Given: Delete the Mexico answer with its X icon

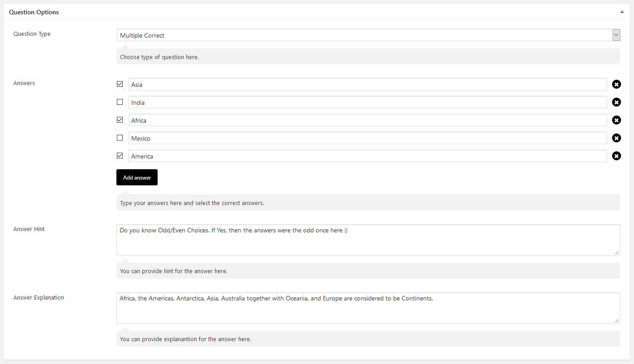Looking at the screenshot, I should tap(617, 138).
